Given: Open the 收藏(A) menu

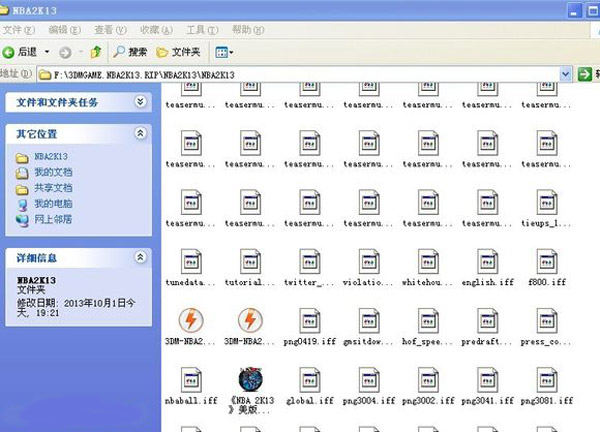Looking at the screenshot, I should (156, 30).
